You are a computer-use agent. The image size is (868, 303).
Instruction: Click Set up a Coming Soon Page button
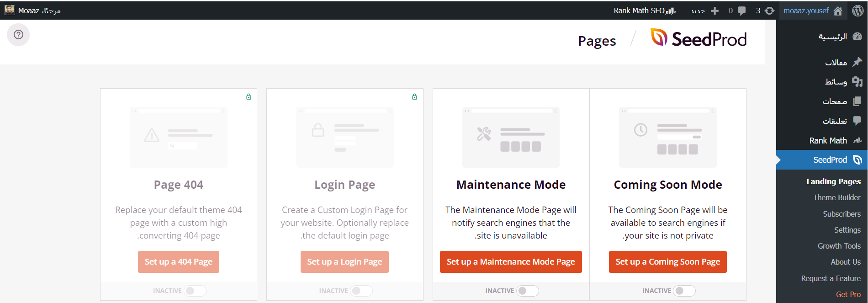(x=667, y=262)
